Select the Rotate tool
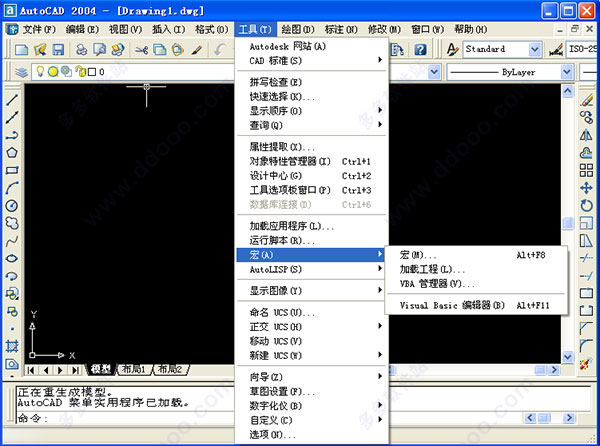 [x=586, y=205]
